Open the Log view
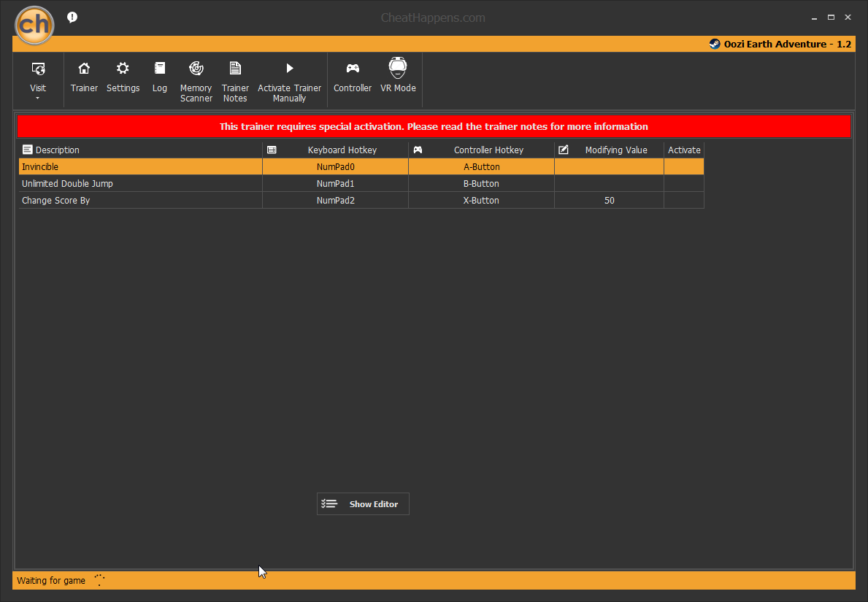The height and width of the screenshot is (602, 868). (159, 77)
